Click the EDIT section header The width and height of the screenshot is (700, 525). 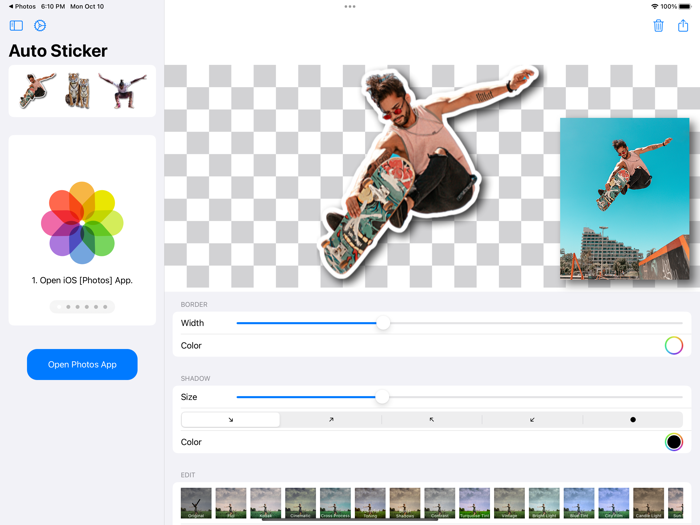(188, 475)
